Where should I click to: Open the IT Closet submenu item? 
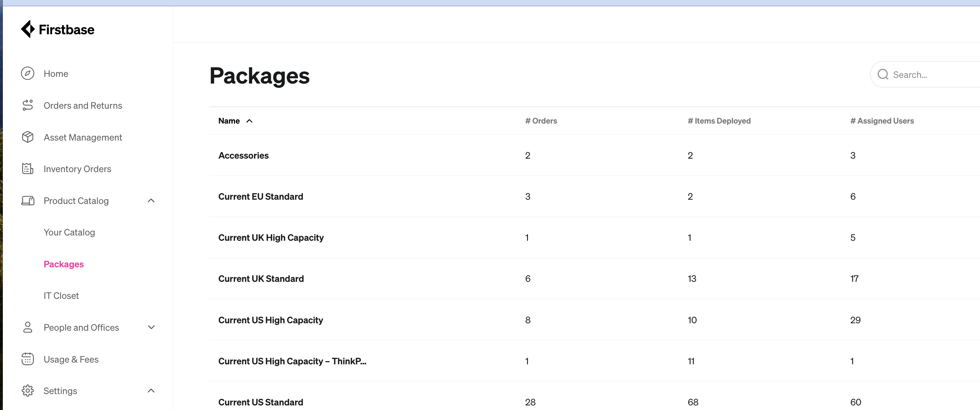tap(61, 296)
